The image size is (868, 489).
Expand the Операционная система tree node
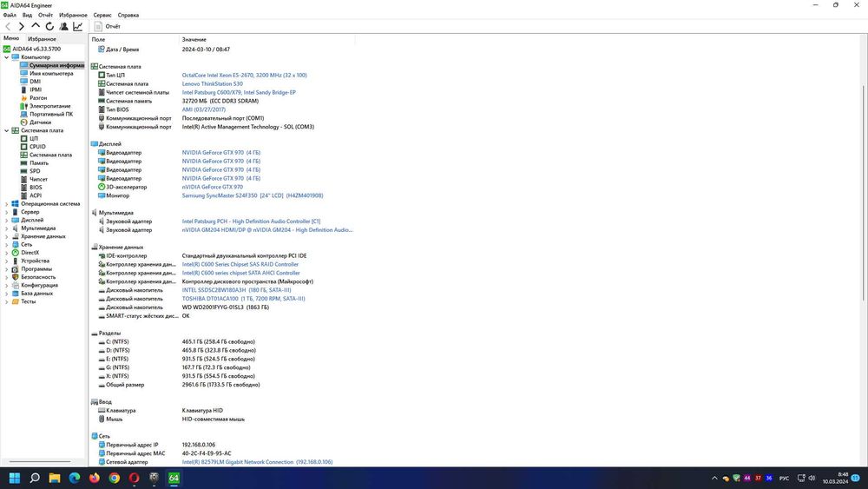7,204
